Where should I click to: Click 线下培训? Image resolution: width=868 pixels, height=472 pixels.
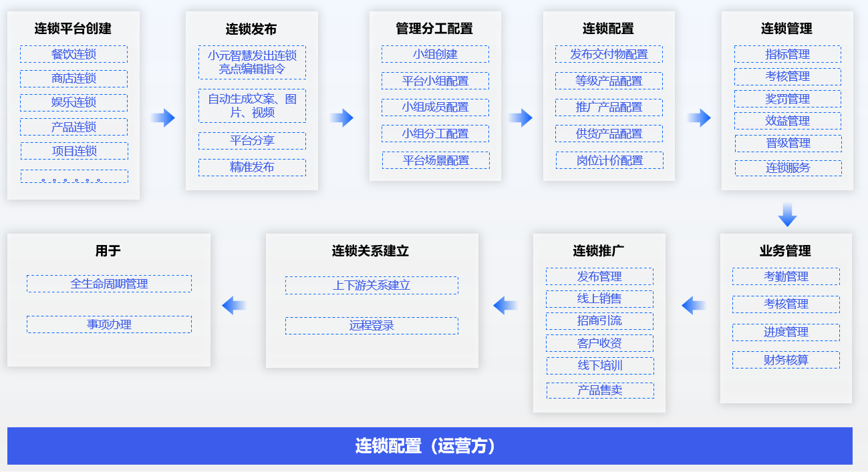point(600,366)
